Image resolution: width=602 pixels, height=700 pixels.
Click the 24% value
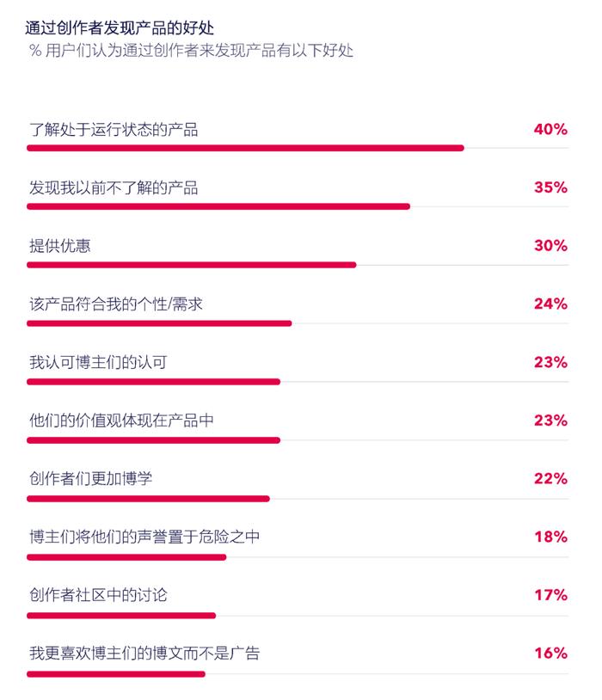click(x=550, y=304)
